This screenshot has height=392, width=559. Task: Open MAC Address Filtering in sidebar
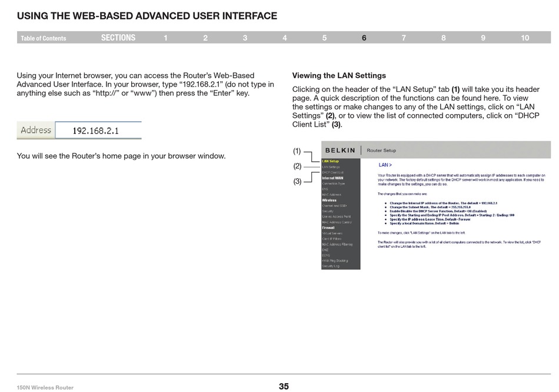pos(337,244)
